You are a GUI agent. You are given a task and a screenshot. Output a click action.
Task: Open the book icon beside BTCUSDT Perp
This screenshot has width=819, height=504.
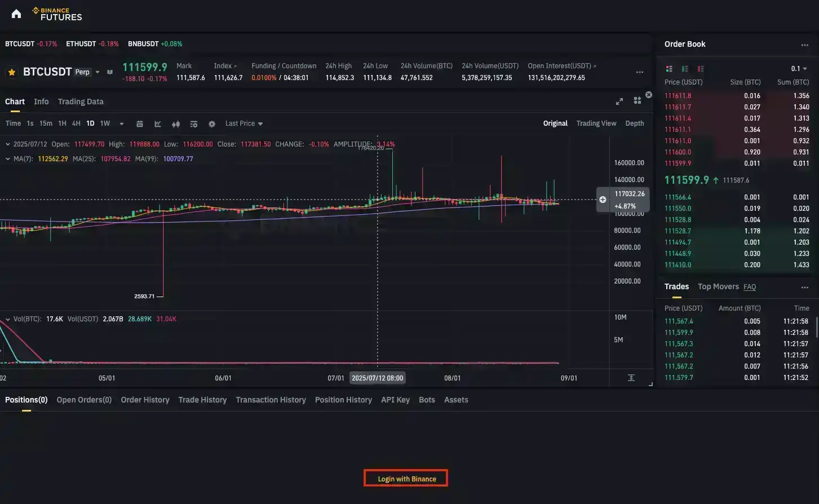point(110,72)
